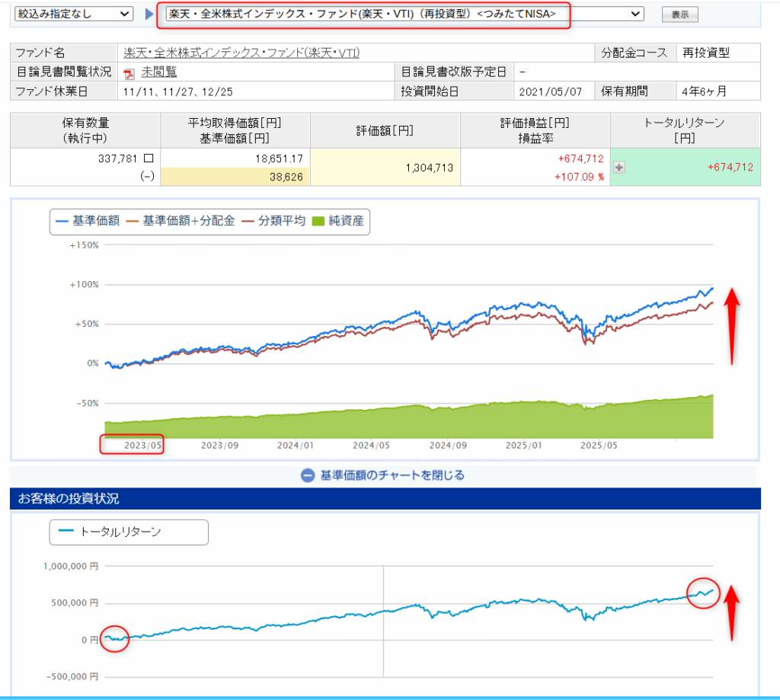780x700 pixels.
Task: Click the small square icon beside 337,781
Action: point(148,158)
